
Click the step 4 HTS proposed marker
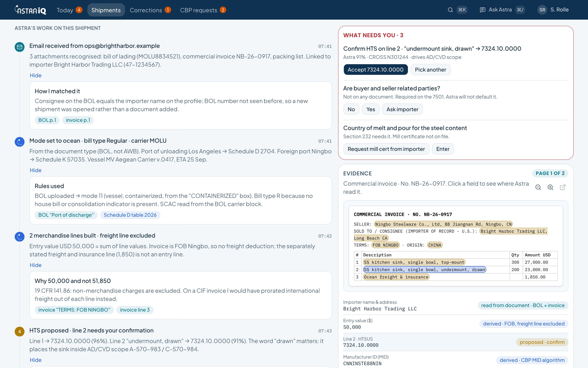(20, 331)
